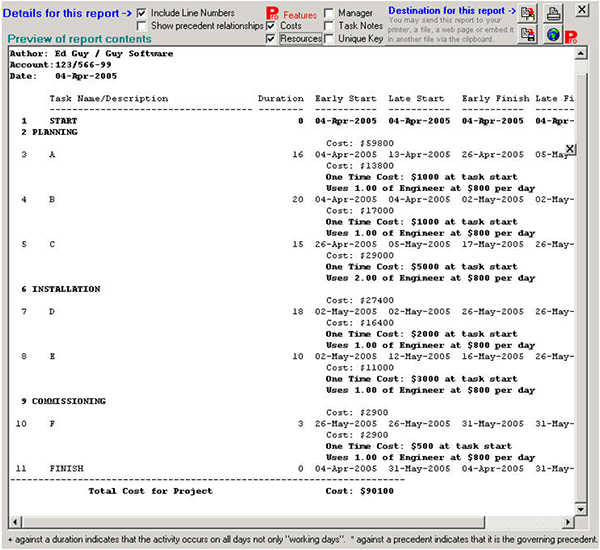Click the Total Cost for Project label
600x550 pixels.
[x=150, y=491]
